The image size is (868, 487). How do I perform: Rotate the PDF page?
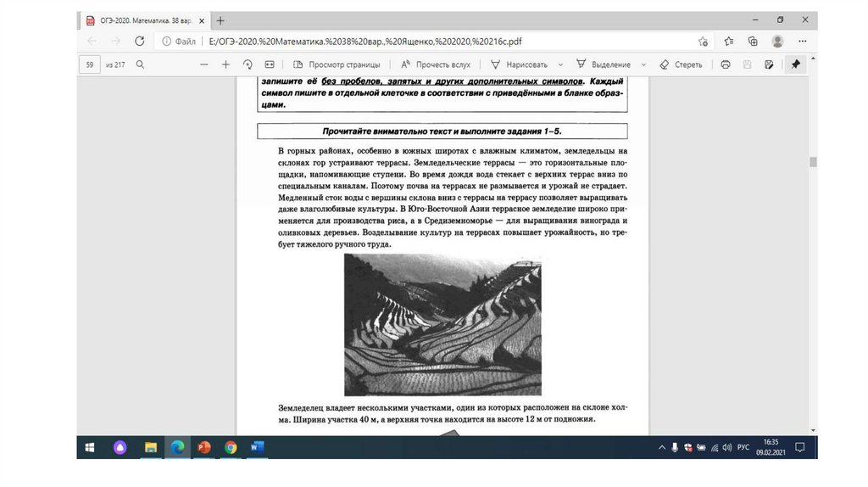[x=248, y=64]
